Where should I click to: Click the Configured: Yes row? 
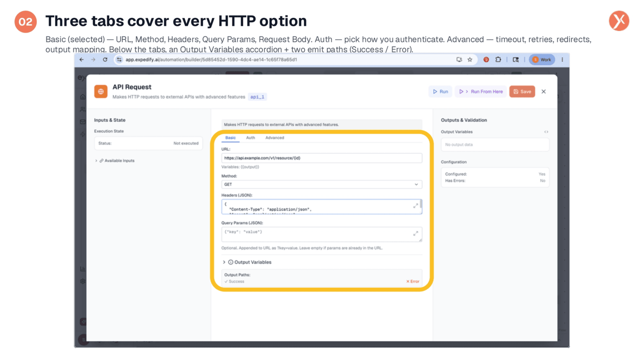495,174
